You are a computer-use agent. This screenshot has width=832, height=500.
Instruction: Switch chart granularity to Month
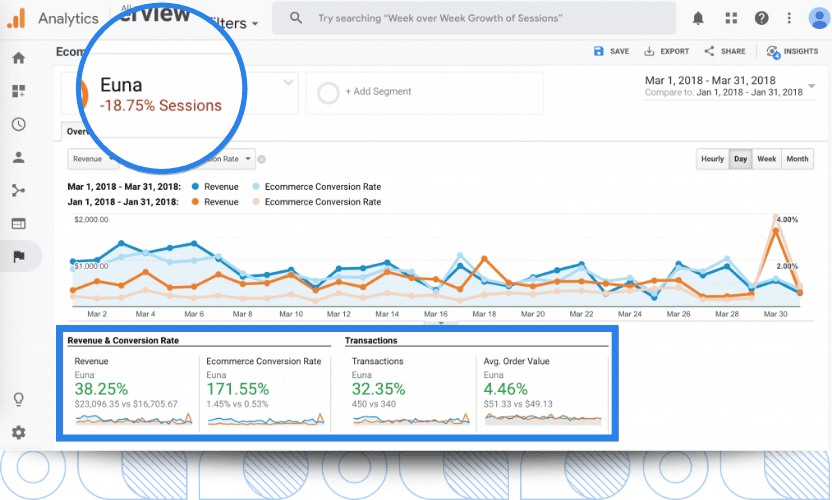[797, 159]
